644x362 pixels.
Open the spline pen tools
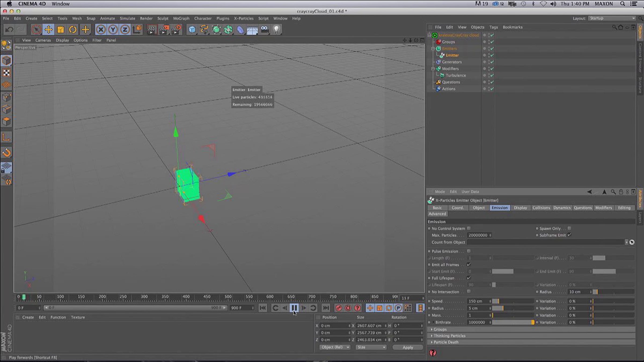point(204,29)
